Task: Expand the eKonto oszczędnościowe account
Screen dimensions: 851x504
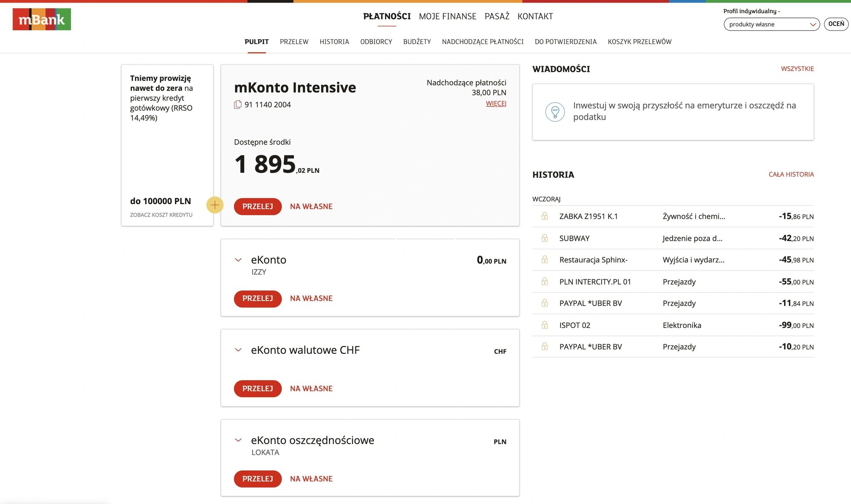Action: (238, 440)
